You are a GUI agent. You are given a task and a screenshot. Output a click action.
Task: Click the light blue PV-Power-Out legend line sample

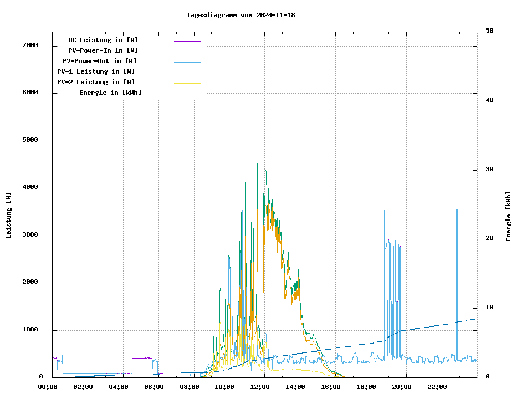tap(187, 62)
